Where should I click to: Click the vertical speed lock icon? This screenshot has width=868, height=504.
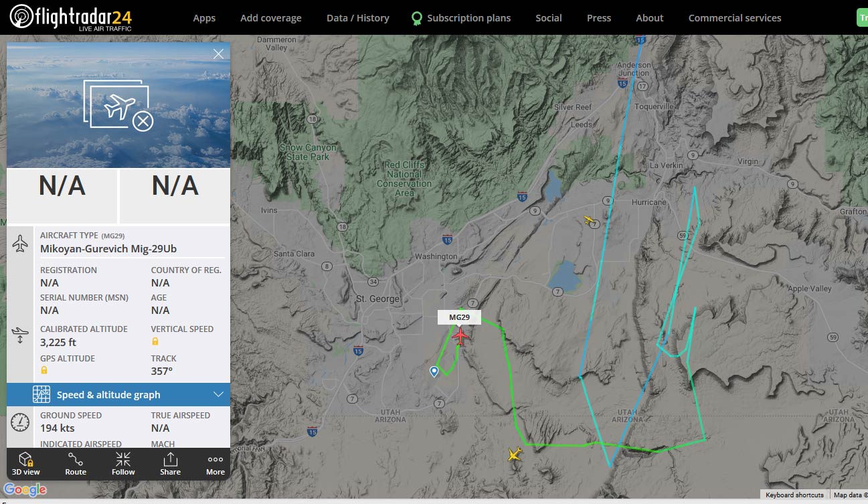[155, 341]
